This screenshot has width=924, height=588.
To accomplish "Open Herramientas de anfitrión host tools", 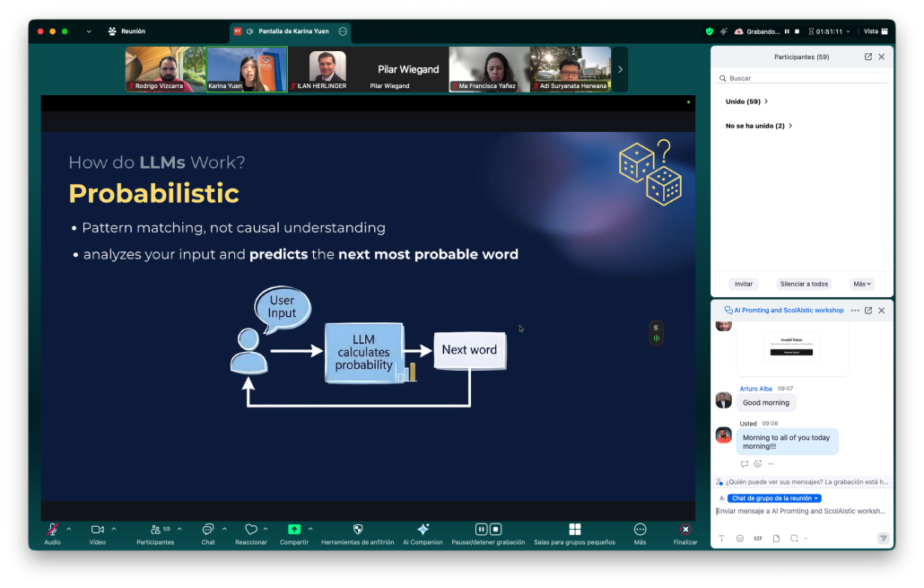I will pyautogui.click(x=357, y=530).
